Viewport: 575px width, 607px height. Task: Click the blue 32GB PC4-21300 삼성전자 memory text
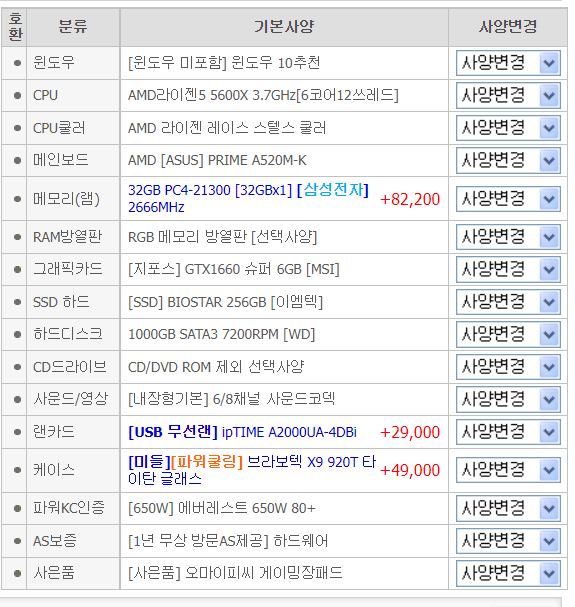pos(248,199)
